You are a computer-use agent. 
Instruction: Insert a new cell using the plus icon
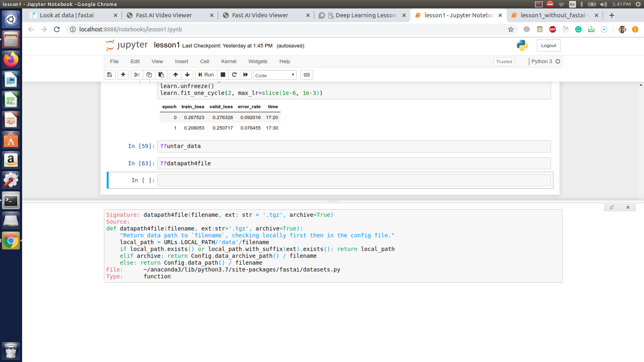click(x=123, y=75)
